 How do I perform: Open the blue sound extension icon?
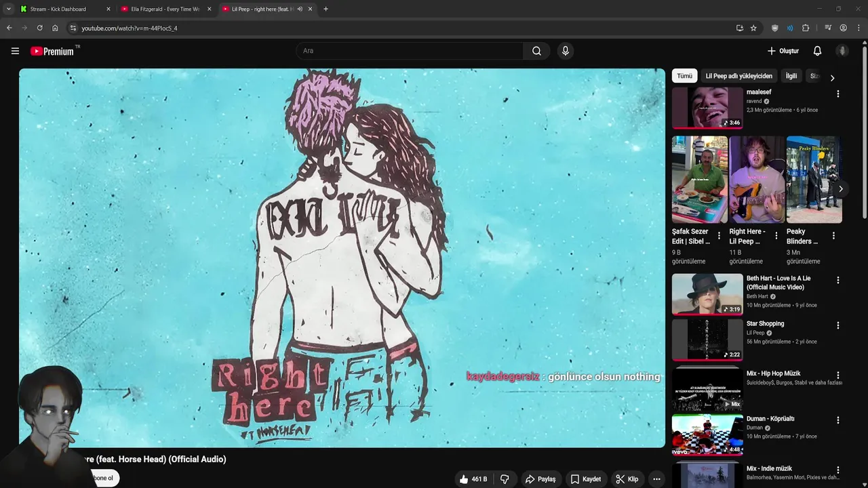point(790,28)
